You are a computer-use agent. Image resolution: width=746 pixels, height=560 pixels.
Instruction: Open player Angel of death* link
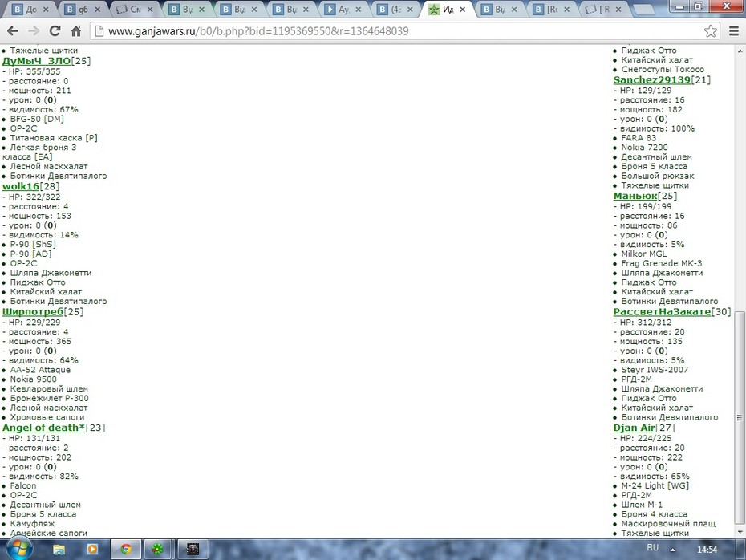pos(44,428)
